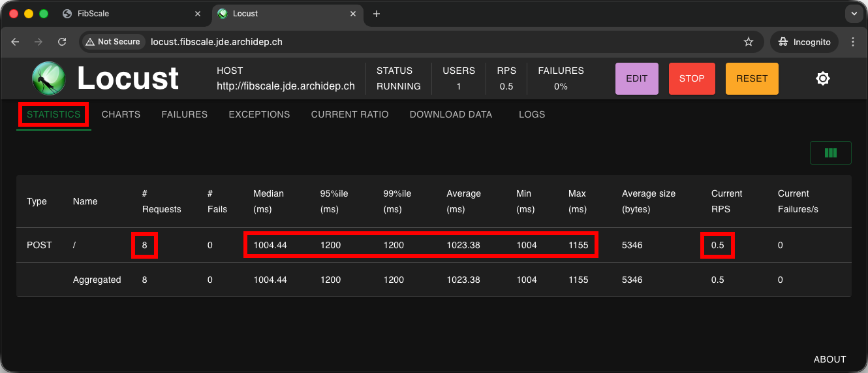Open a new browser tab
The image size is (868, 373).
pyautogui.click(x=377, y=14)
